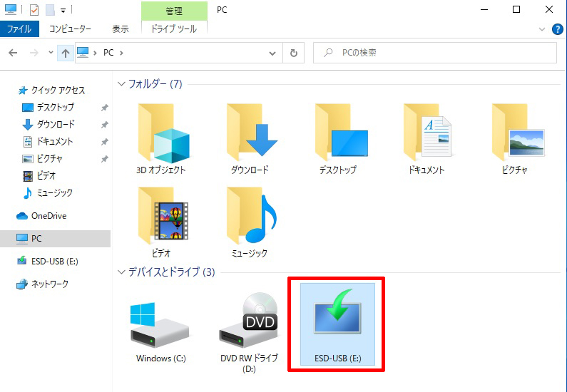567x392 pixels.
Task: Click the forward arrow button
Action: (x=34, y=53)
